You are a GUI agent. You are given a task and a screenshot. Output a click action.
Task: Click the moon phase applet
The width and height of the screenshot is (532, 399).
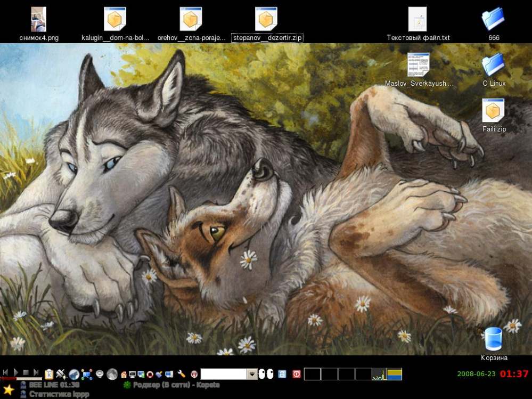click(112, 374)
